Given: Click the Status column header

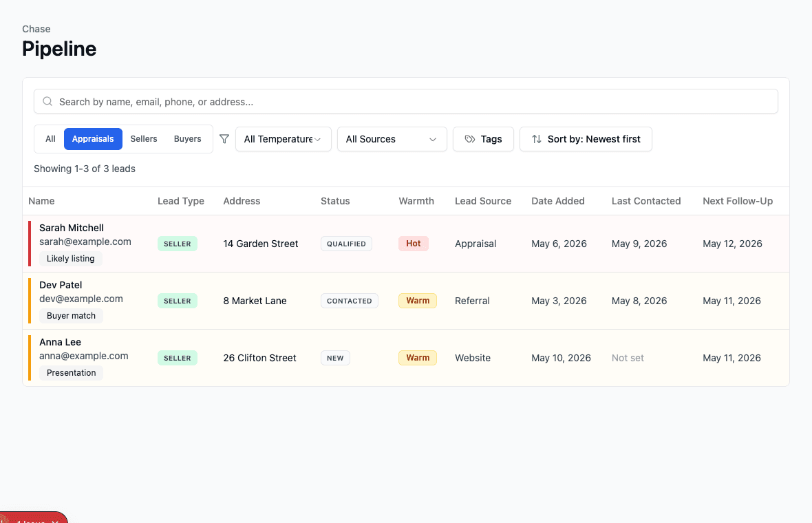Looking at the screenshot, I should pyautogui.click(x=335, y=201).
